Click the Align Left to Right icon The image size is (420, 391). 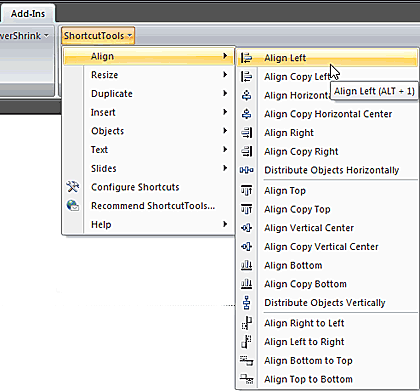coord(247,342)
